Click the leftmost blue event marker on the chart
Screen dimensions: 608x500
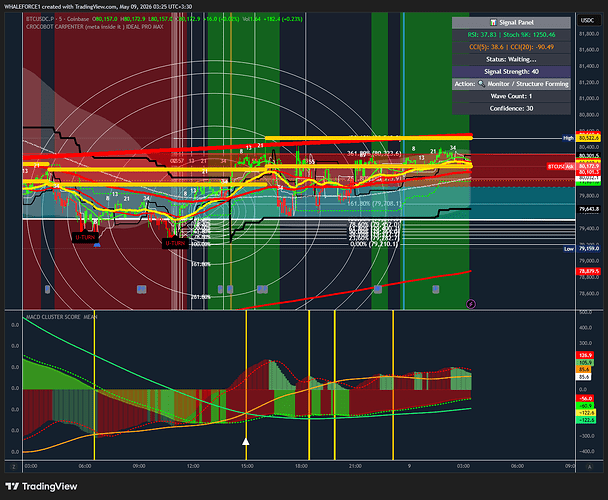47,289
